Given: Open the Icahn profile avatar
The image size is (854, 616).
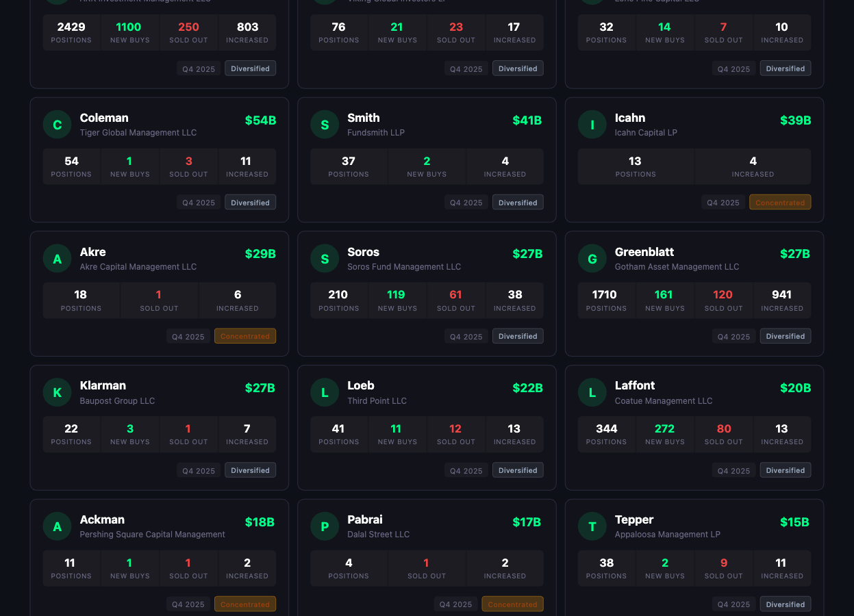Looking at the screenshot, I should tap(592, 125).
